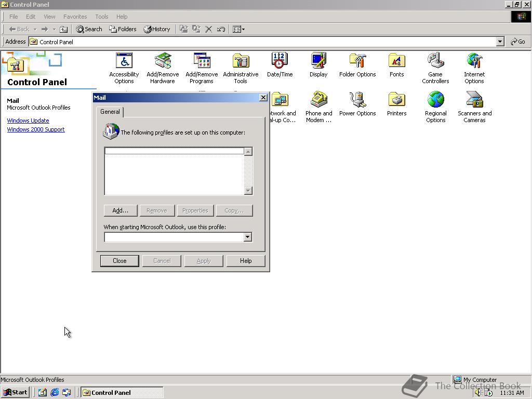Select the General tab in Mail

(110, 112)
